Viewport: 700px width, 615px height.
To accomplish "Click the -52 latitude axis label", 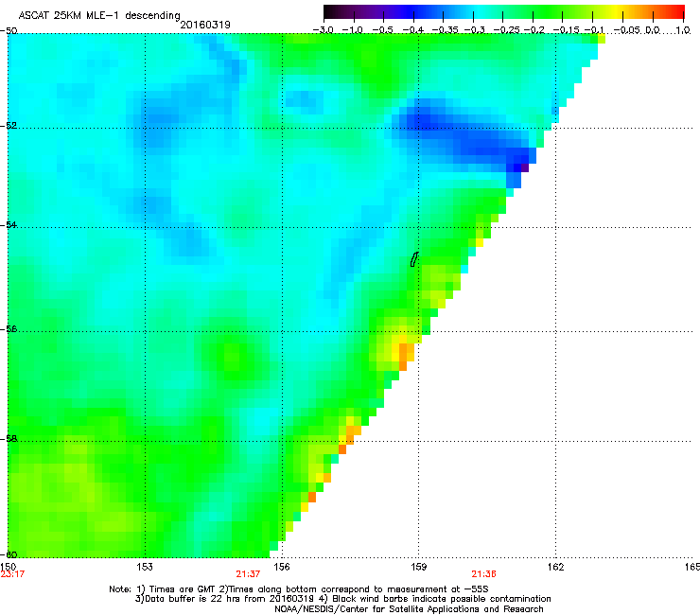I will [9, 126].
